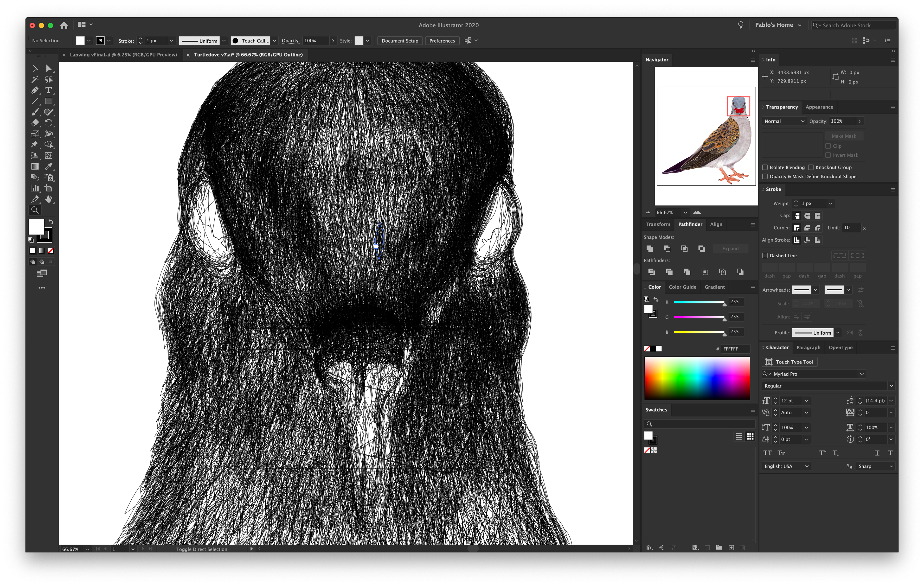Select the Eraser tool

(35, 123)
